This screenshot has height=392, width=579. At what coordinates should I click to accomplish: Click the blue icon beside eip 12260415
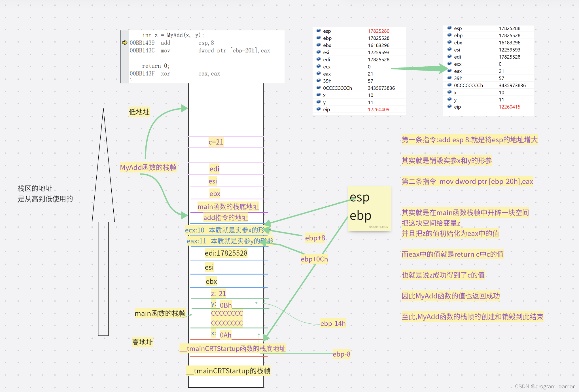(x=449, y=107)
